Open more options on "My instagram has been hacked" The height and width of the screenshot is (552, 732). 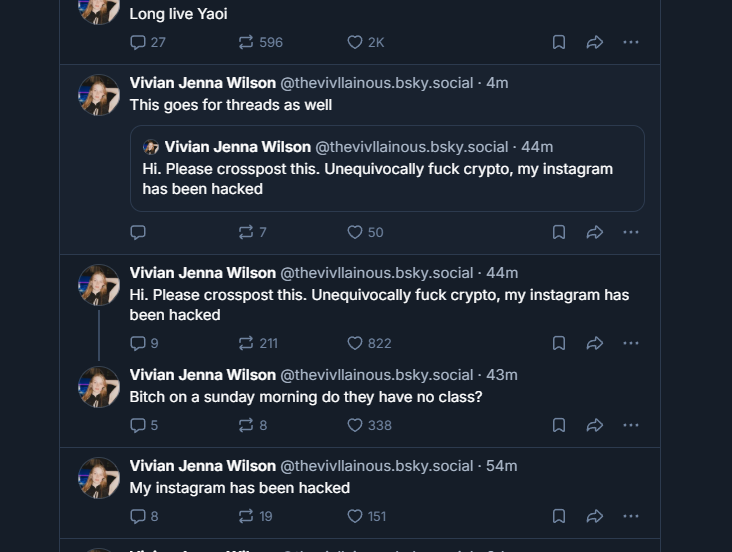coord(631,516)
